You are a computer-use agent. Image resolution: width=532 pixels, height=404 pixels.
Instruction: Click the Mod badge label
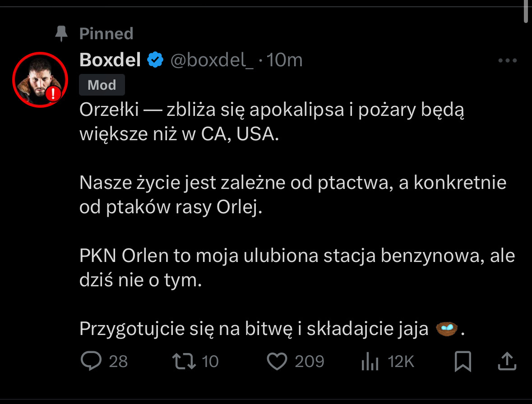[x=102, y=85]
